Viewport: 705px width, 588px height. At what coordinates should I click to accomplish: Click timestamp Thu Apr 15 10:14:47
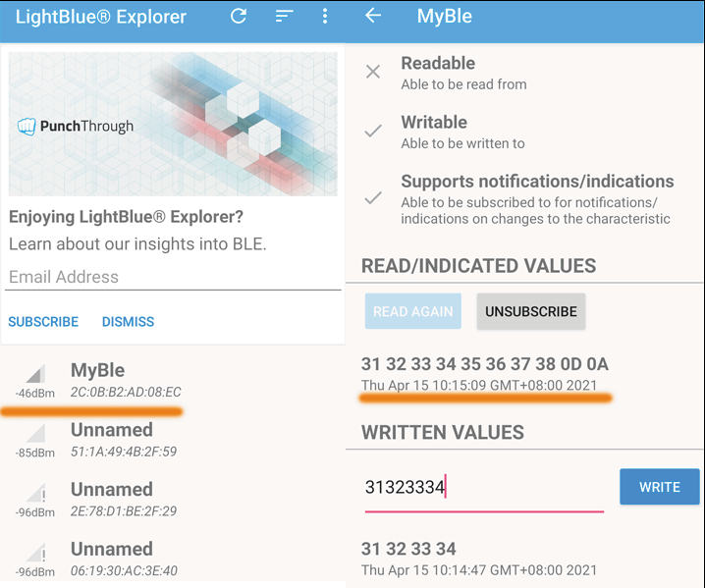tap(479, 570)
